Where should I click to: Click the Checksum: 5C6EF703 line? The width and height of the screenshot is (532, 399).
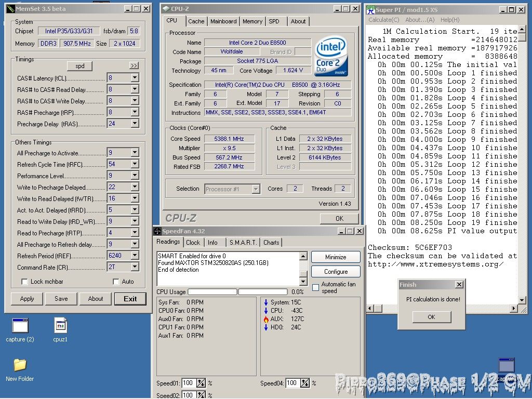[410, 247]
